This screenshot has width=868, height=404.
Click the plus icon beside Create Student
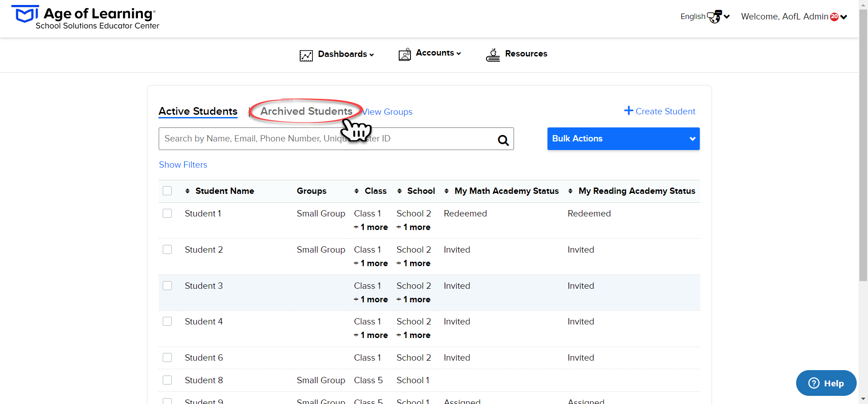pos(628,110)
